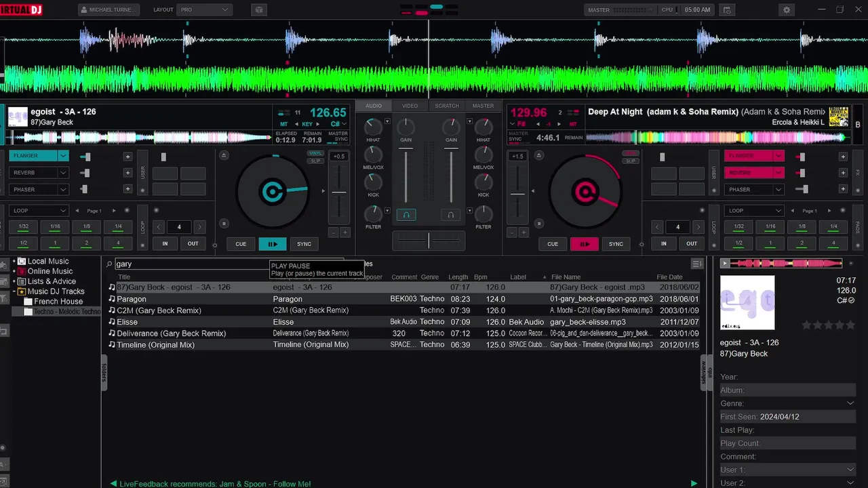
Task: Open LAYOUT PRO dropdown
Action: 203,10
